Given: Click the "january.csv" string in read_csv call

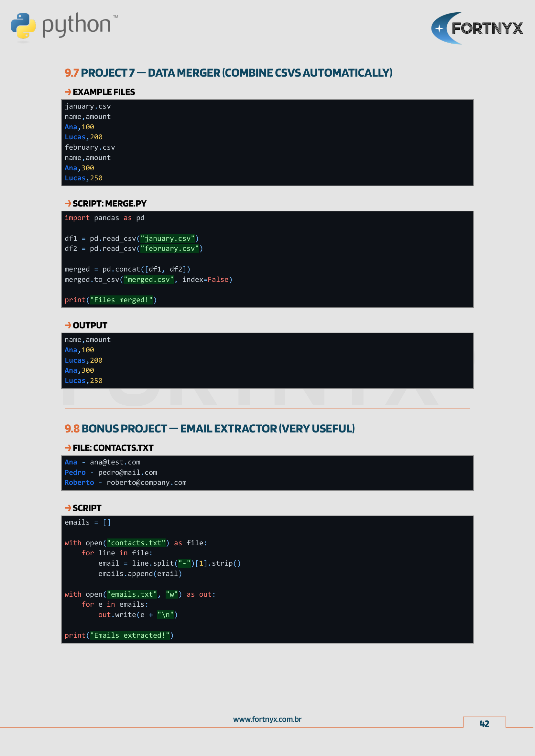Looking at the screenshot, I should 168,239.
